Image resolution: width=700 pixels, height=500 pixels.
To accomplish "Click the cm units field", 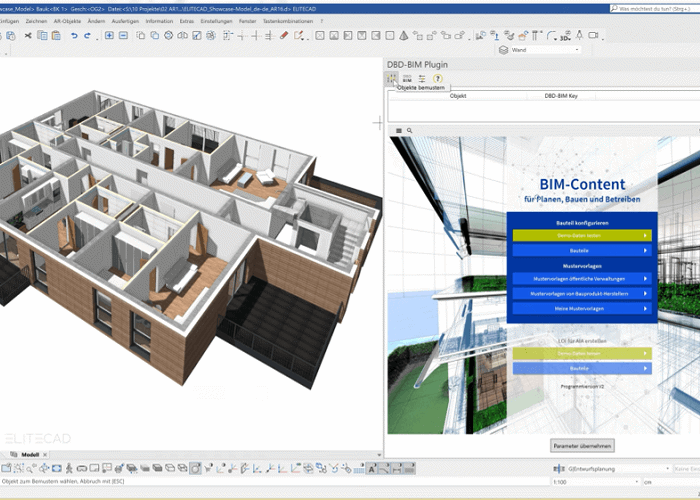I will 671,482.
